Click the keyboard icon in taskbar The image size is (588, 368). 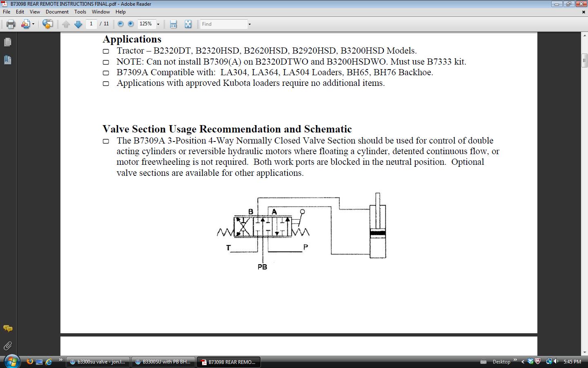pos(483,362)
